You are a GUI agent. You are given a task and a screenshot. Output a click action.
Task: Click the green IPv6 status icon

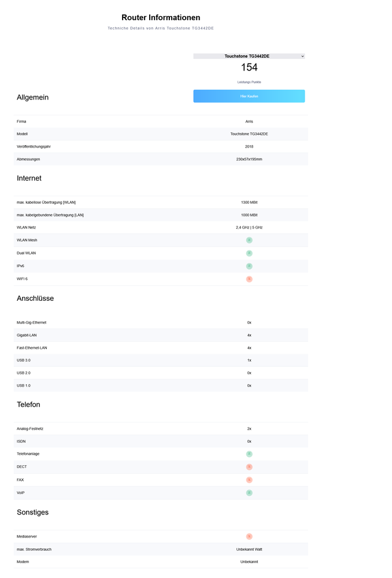pyautogui.click(x=249, y=266)
